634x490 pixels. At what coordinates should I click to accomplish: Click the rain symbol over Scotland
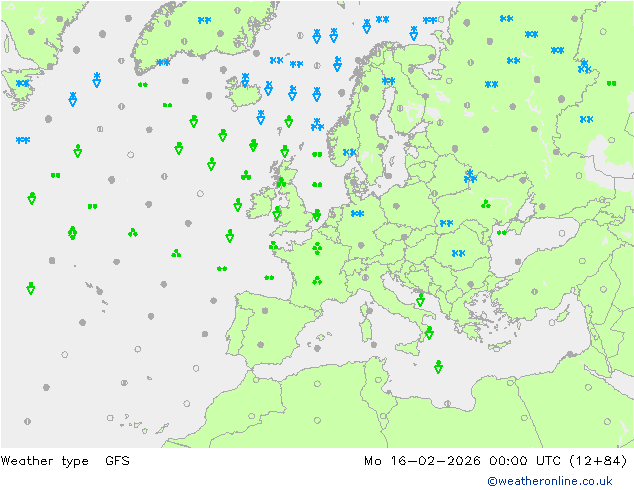(x=281, y=182)
